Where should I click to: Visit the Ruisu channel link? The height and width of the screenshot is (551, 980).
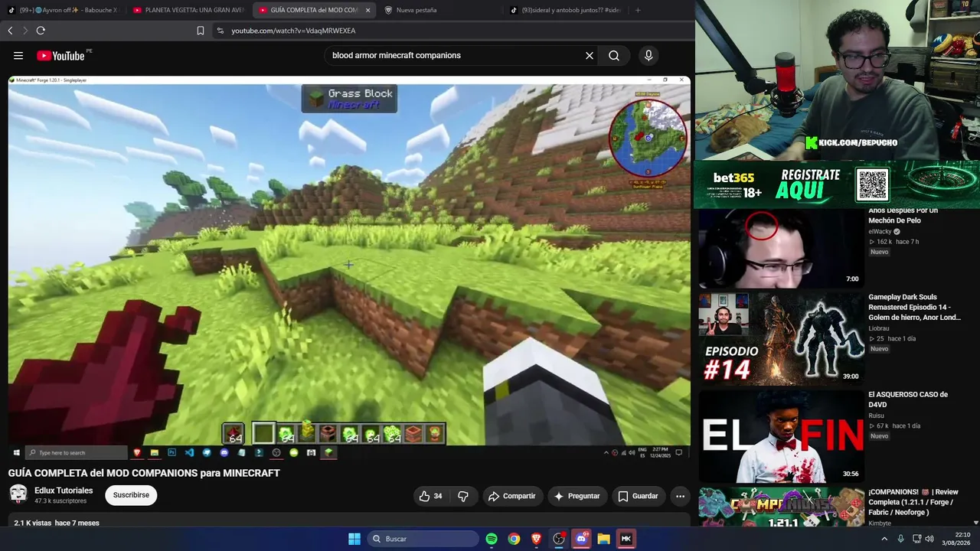pyautogui.click(x=876, y=416)
